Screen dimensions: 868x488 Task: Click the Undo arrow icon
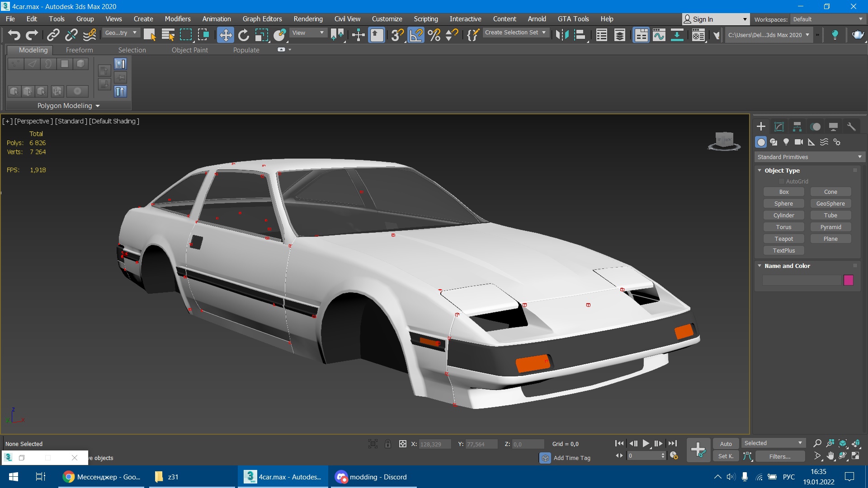(x=14, y=35)
